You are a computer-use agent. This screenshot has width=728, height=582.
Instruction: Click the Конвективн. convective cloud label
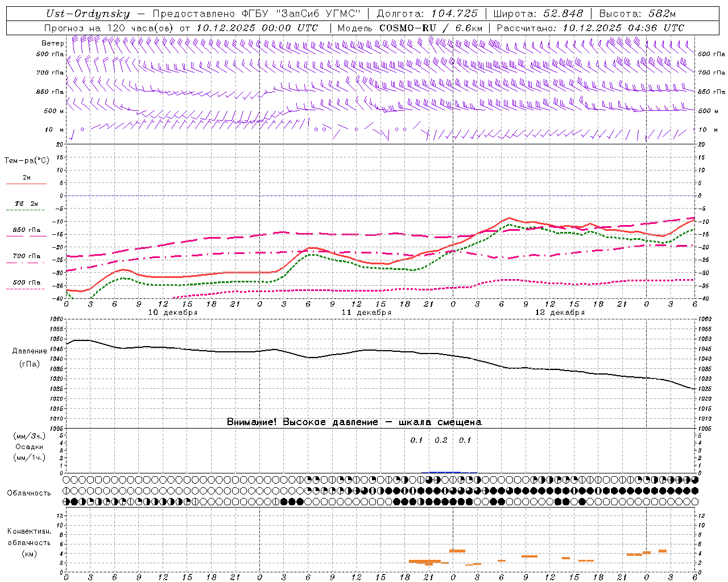[x=29, y=531]
